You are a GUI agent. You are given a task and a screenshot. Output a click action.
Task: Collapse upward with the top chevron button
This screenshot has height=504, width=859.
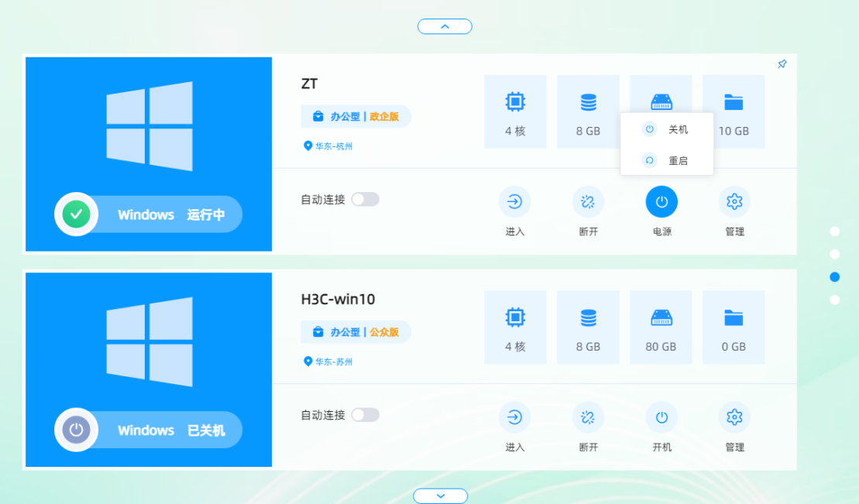point(445,26)
